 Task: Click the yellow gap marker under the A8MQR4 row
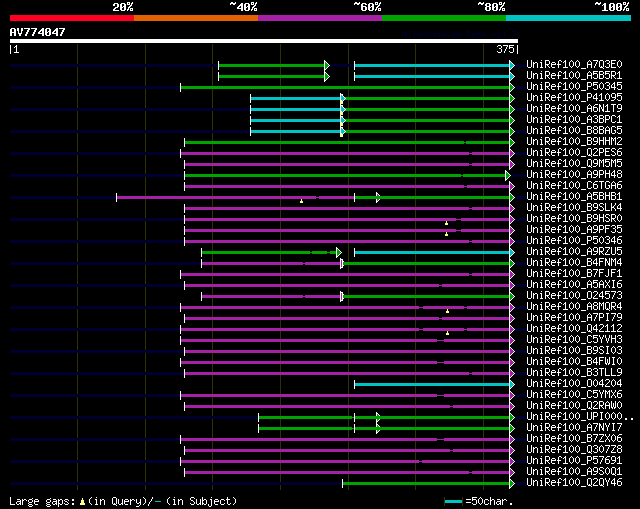pyautogui.click(x=447, y=311)
